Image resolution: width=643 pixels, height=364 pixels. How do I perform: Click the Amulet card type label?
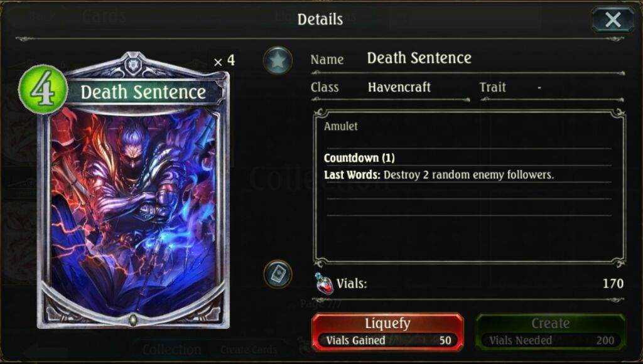[341, 126]
